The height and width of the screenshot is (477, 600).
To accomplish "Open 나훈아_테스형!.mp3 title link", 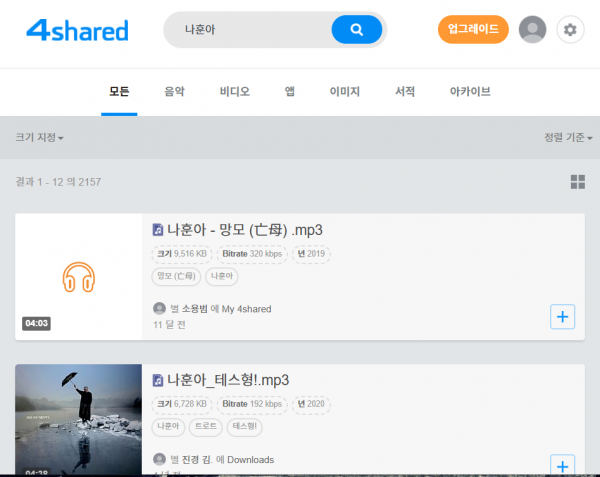I will click(x=228, y=380).
